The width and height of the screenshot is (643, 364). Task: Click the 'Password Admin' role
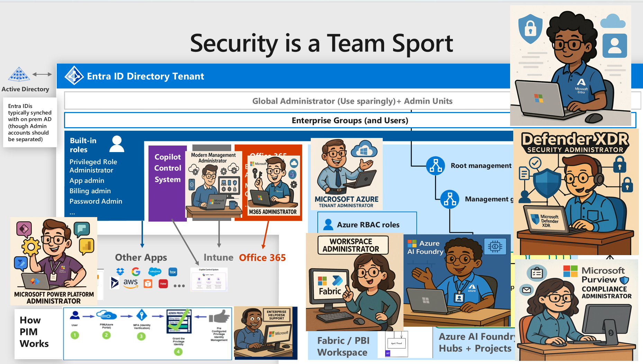click(96, 201)
